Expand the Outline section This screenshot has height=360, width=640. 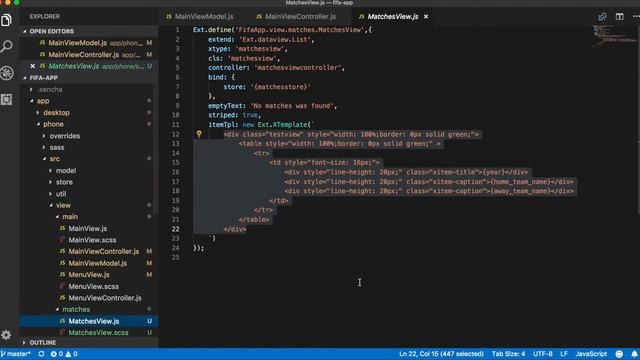click(42, 342)
